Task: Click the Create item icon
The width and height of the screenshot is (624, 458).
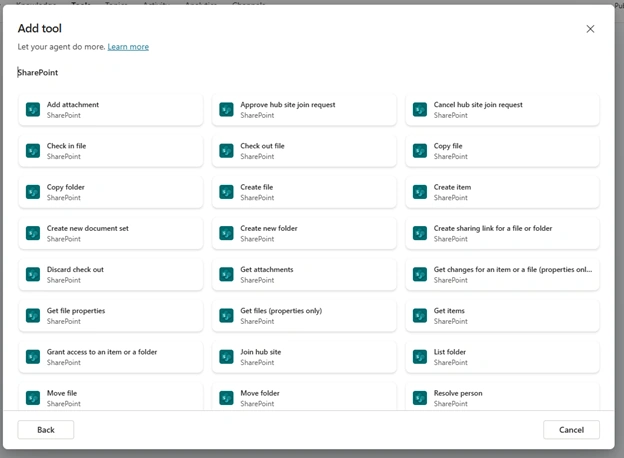Action: click(x=420, y=192)
